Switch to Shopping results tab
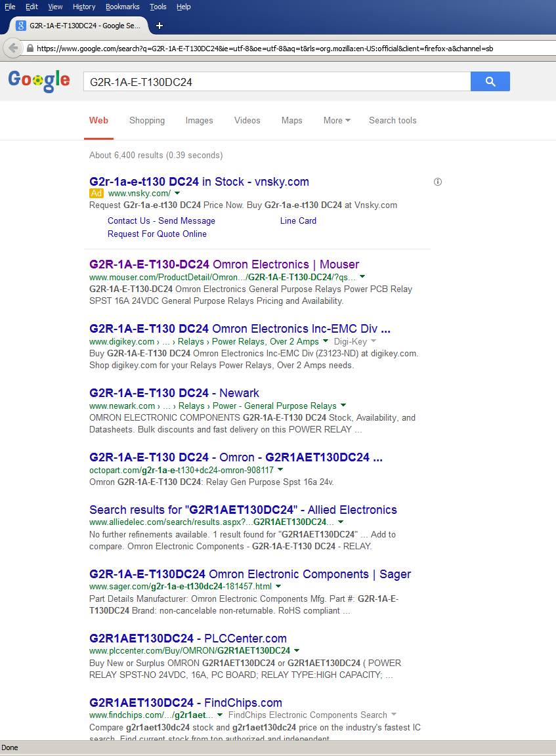This screenshot has height=756, width=556. [x=146, y=121]
